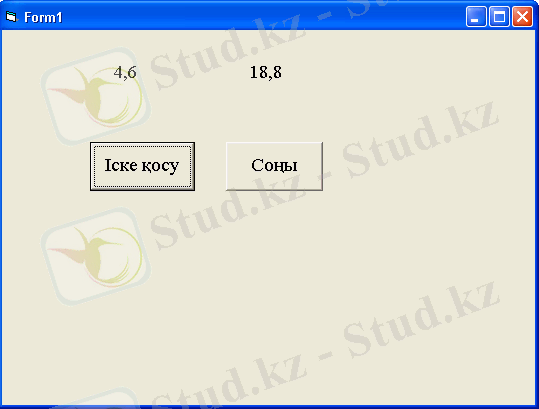Run the calculation via Іске қосу
The height and width of the screenshot is (409, 539).
click(142, 166)
